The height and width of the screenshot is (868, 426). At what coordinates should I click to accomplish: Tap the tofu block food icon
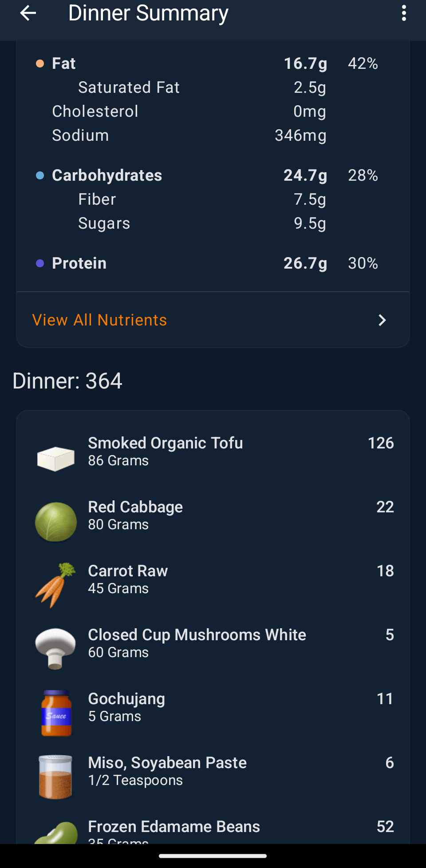56,458
